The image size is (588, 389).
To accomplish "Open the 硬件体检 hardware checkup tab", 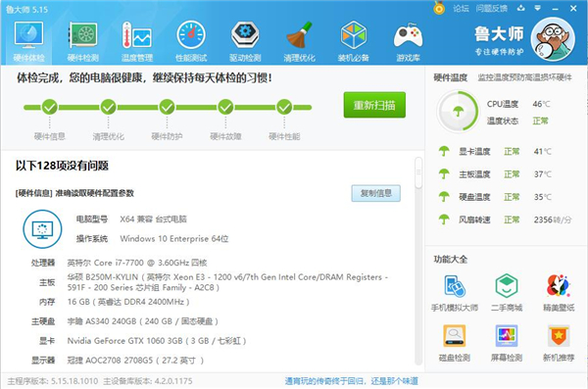I will [28, 41].
